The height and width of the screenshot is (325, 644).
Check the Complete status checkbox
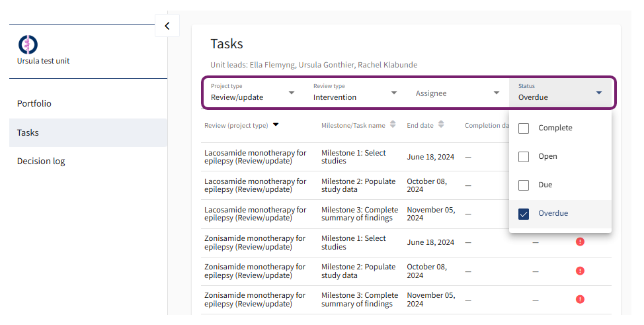[524, 128]
